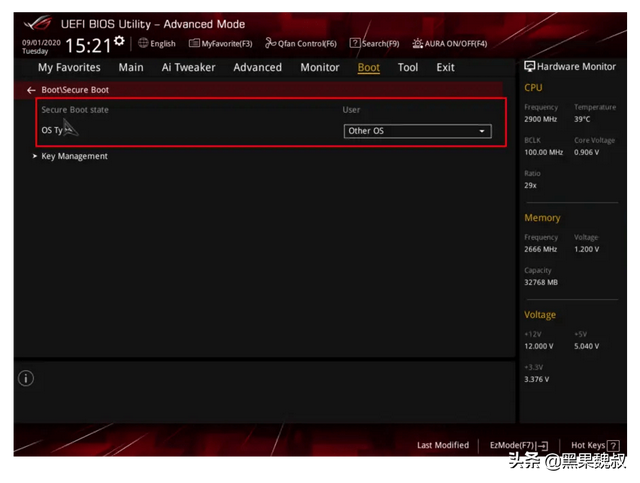Open the OS Type dropdown showing Other OS
The image size is (640, 483).
[x=418, y=131]
